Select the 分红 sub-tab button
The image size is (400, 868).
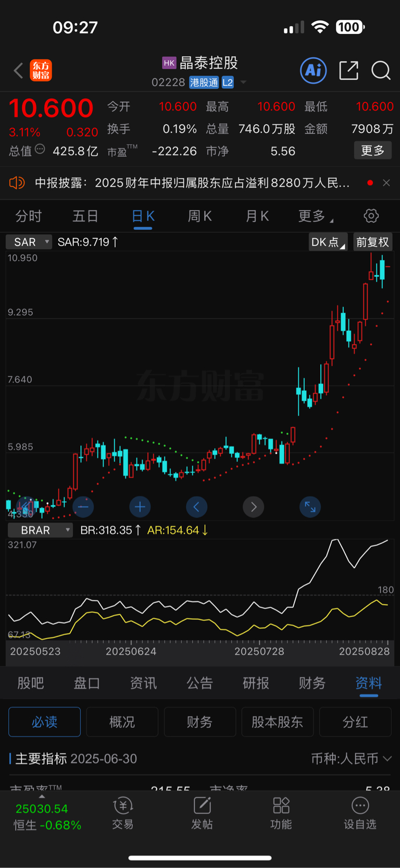pyautogui.click(x=355, y=722)
